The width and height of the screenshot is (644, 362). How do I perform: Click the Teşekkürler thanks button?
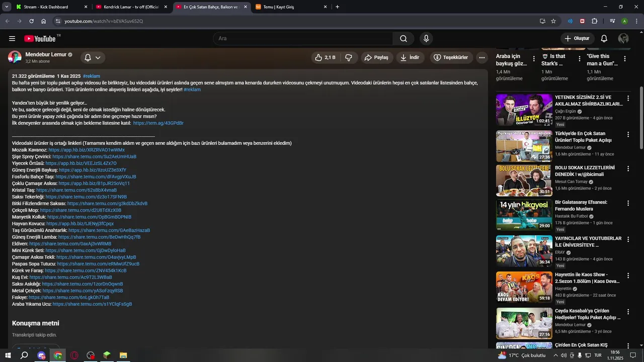[450, 58]
